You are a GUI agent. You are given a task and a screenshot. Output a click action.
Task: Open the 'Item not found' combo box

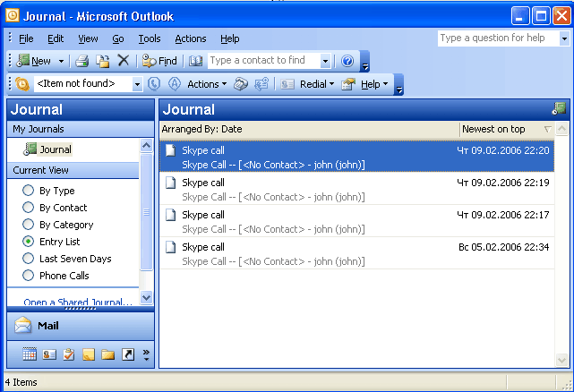point(89,84)
